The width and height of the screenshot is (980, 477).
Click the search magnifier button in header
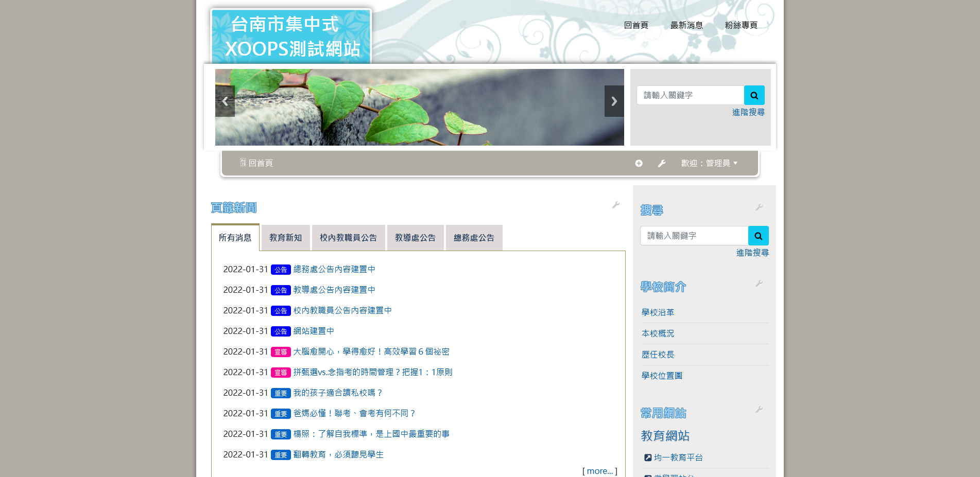[754, 95]
